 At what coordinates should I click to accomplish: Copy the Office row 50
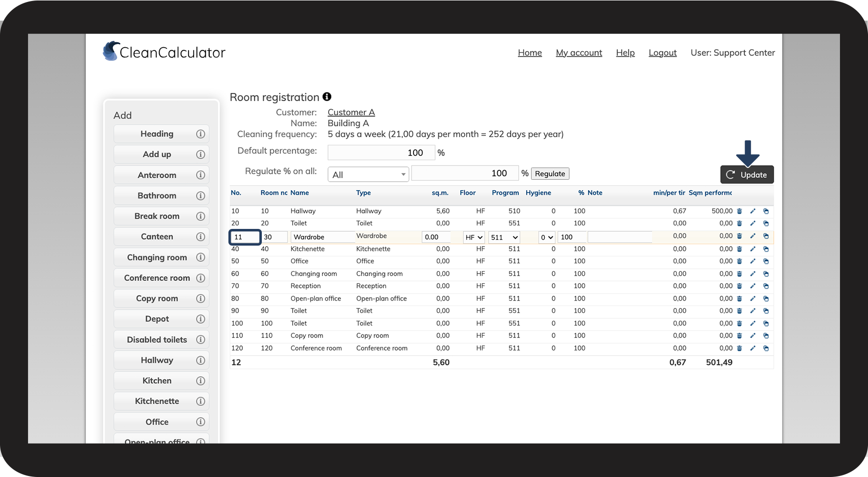766,261
